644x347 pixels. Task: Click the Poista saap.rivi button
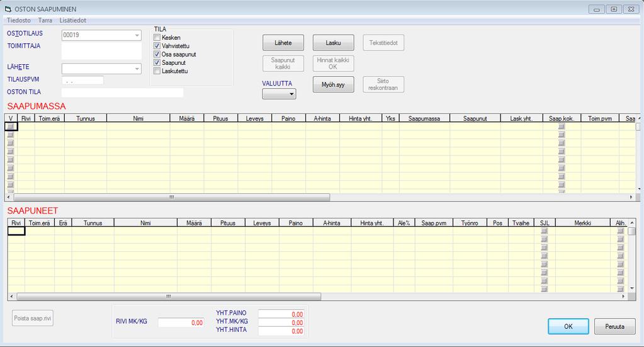33,318
